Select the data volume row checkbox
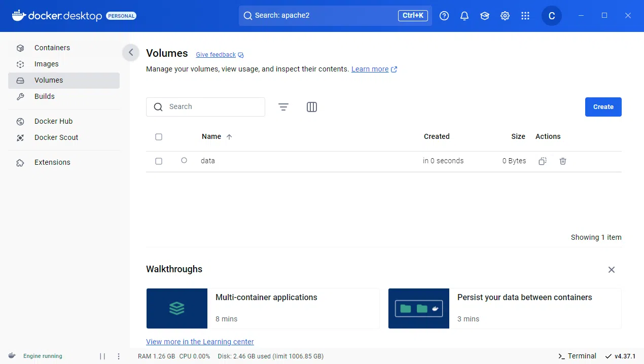 click(159, 161)
